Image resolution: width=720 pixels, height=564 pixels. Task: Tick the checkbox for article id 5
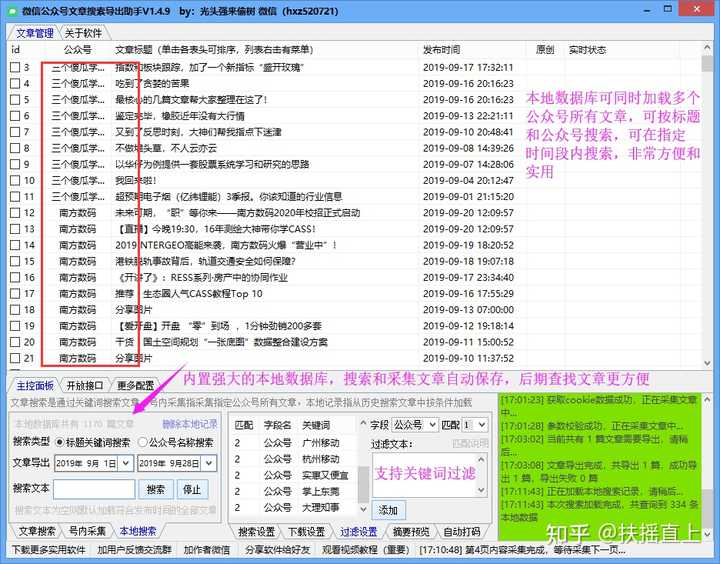[15, 100]
